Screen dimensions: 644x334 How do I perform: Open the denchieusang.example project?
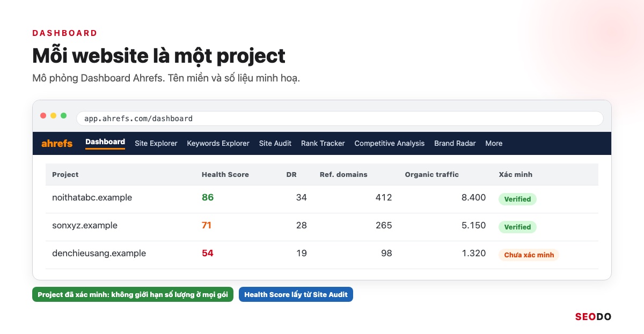pos(99,253)
